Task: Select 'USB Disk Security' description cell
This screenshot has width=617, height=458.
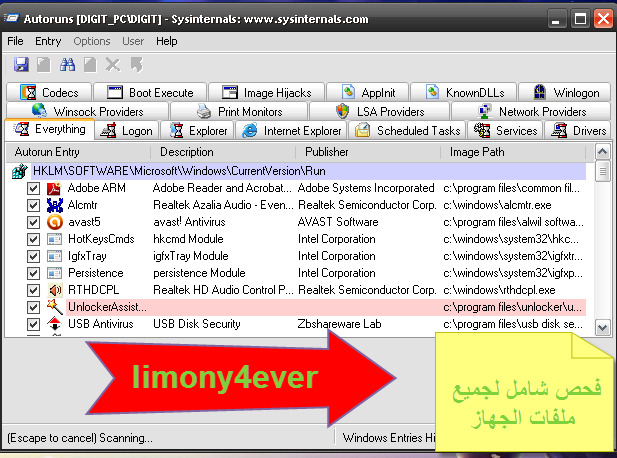Action: point(197,324)
